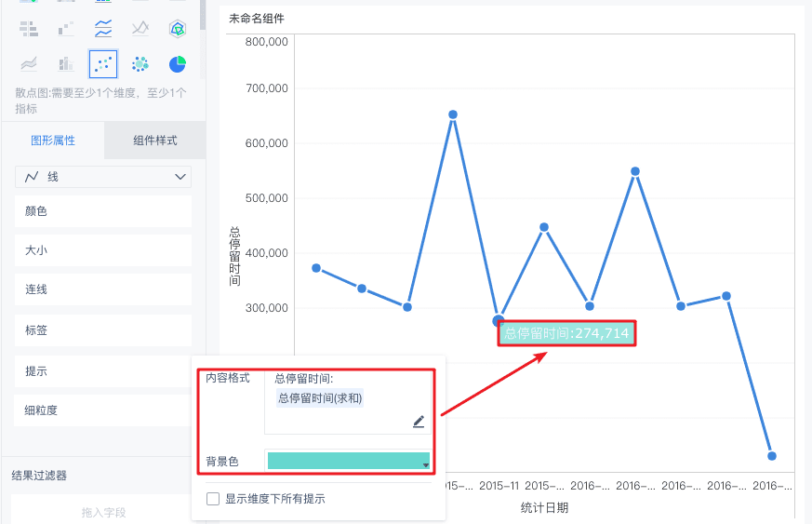This screenshot has width=812, height=524.
Task: Select the comparison bar chart type icon
Action: tap(29, 29)
